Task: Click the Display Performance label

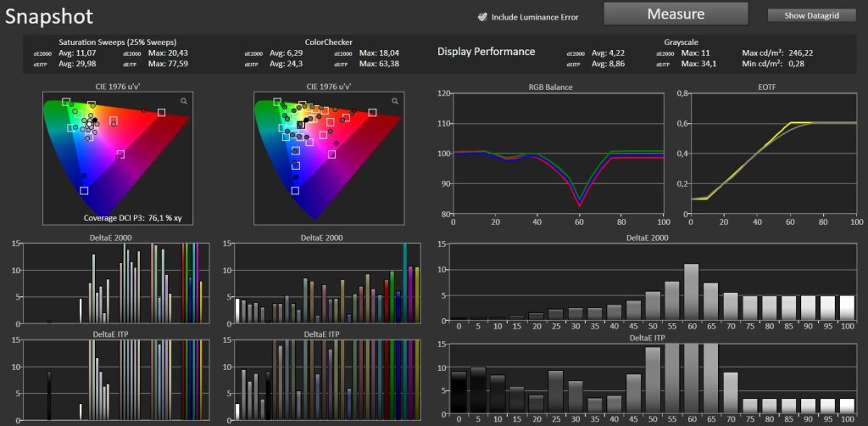Action: [x=486, y=52]
